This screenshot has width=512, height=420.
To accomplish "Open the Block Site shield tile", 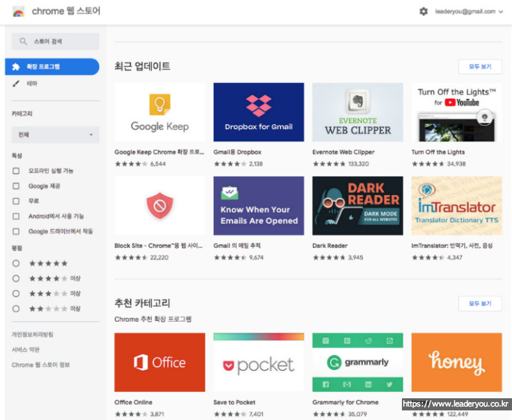I will [x=159, y=206].
